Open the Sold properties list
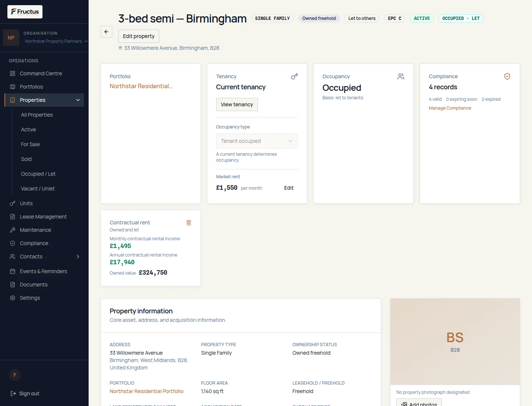This screenshot has height=406, width=532. (x=26, y=159)
